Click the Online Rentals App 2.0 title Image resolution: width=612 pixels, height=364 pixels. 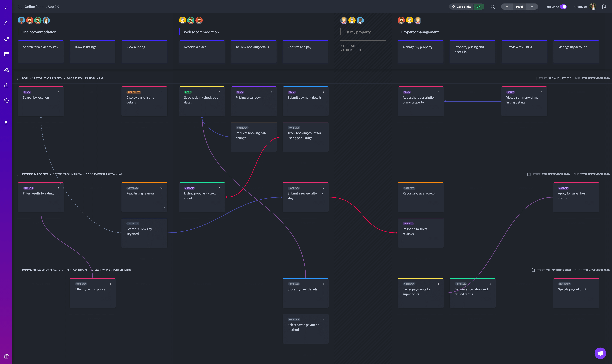(x=42, y=7)
